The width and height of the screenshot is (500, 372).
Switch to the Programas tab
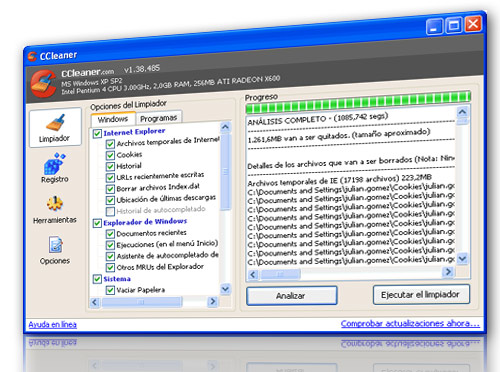click(x=158, y=118)
